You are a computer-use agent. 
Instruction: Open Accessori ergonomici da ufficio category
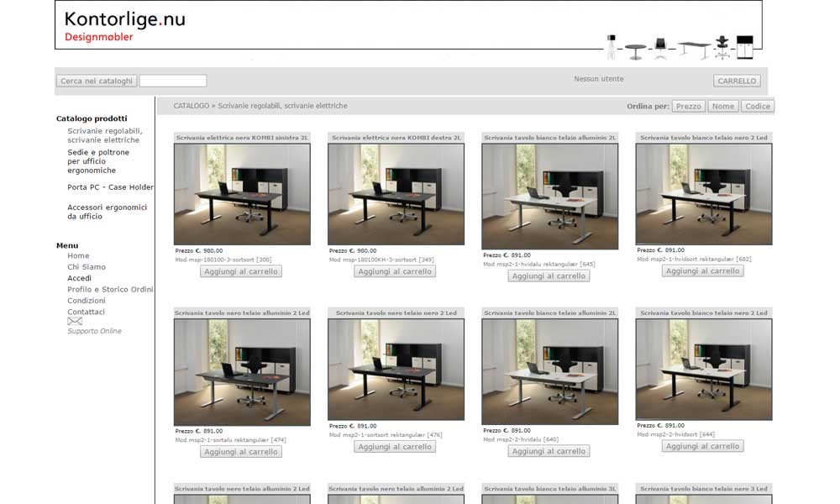(108, 212)
